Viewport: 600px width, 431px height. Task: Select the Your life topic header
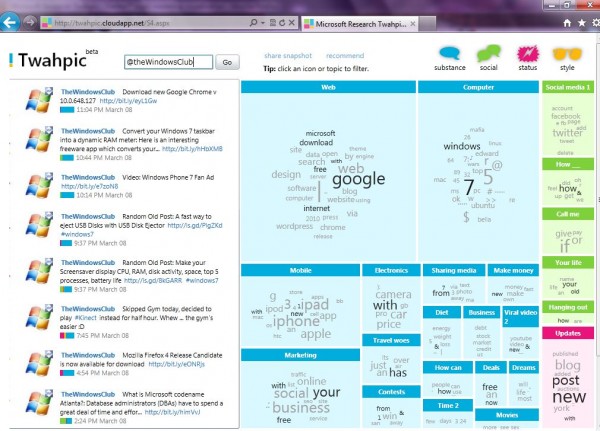(568, 262)
